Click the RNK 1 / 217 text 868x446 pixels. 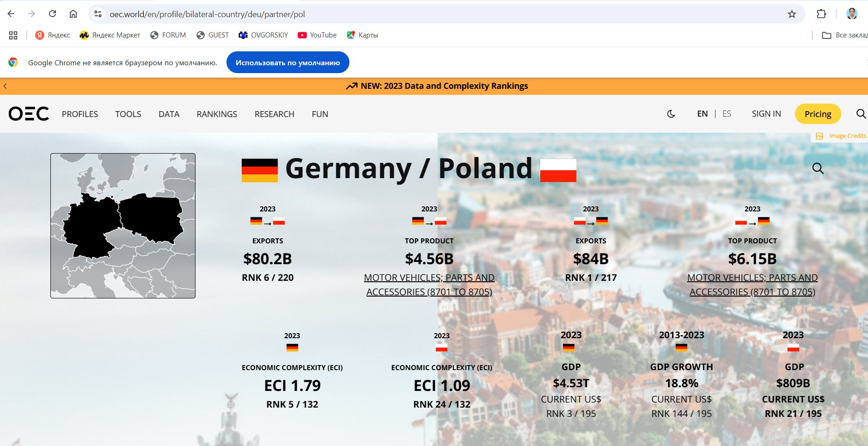[591, 278]
